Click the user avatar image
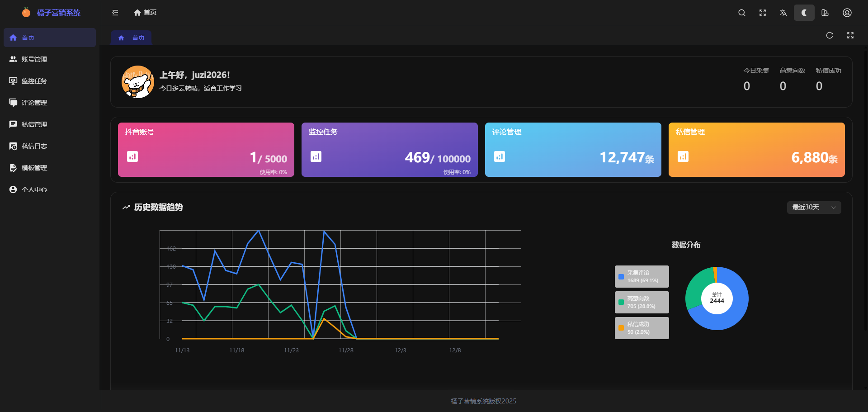 coord(138,82)
